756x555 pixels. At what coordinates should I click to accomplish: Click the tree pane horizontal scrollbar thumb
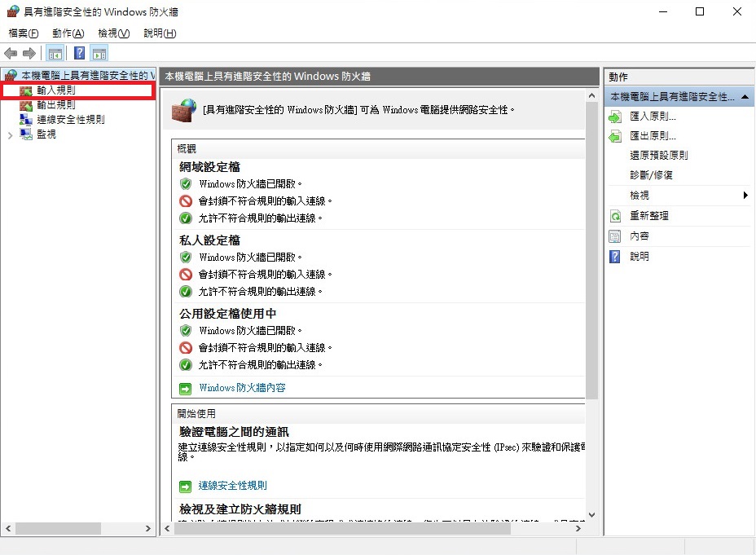coord(59,528)
